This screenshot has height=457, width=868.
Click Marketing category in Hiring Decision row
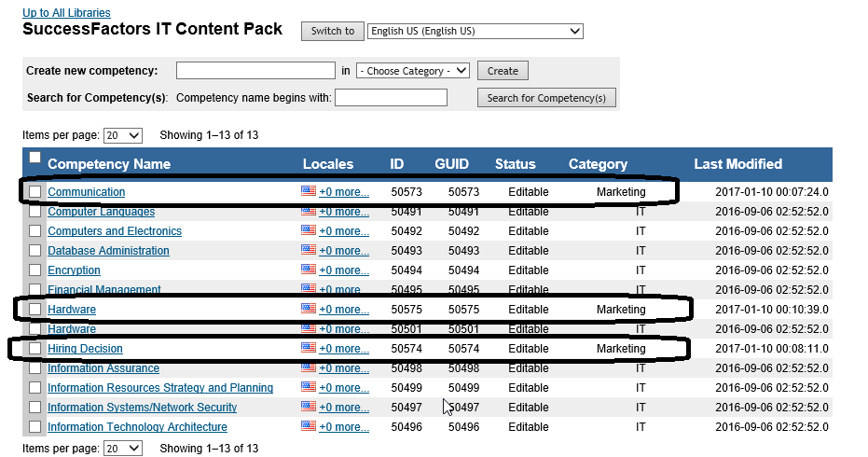[x=621, y=349]
